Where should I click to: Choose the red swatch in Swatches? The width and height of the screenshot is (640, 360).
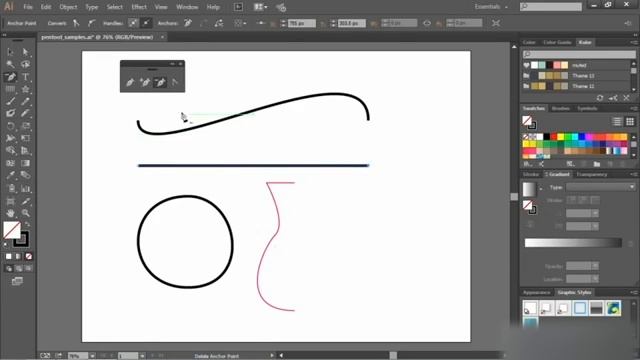[x=554, y=137]
